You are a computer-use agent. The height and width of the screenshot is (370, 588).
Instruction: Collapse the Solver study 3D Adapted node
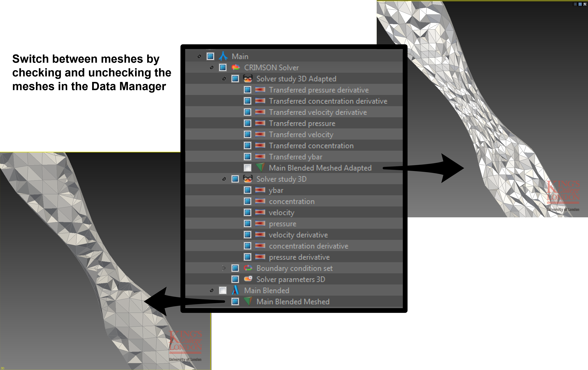pos(224,79)
